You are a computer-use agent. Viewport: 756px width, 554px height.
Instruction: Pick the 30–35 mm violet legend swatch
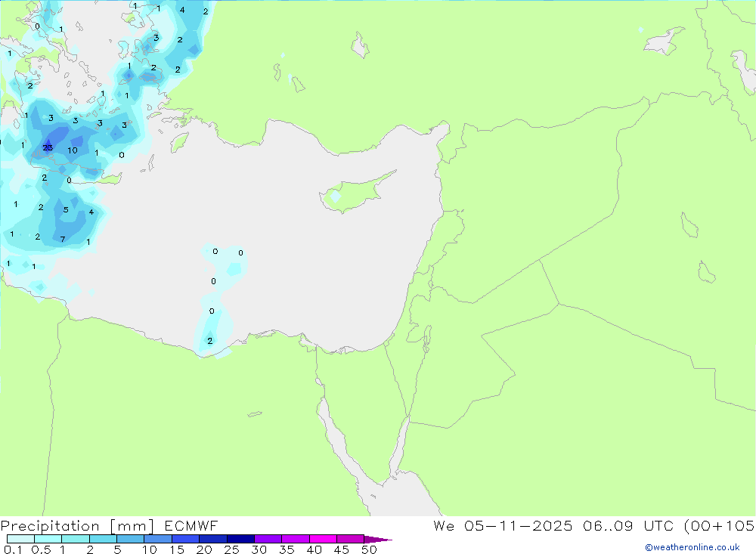click(268, 539)
